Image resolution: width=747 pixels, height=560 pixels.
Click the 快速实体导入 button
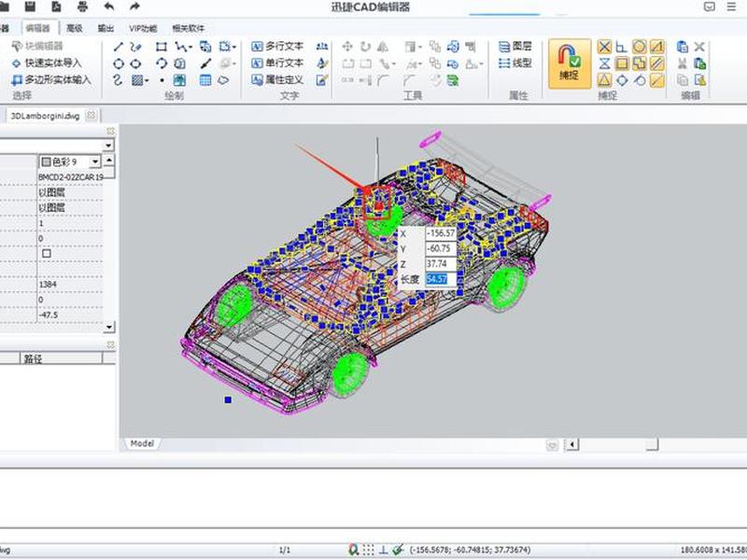[47, 63]
